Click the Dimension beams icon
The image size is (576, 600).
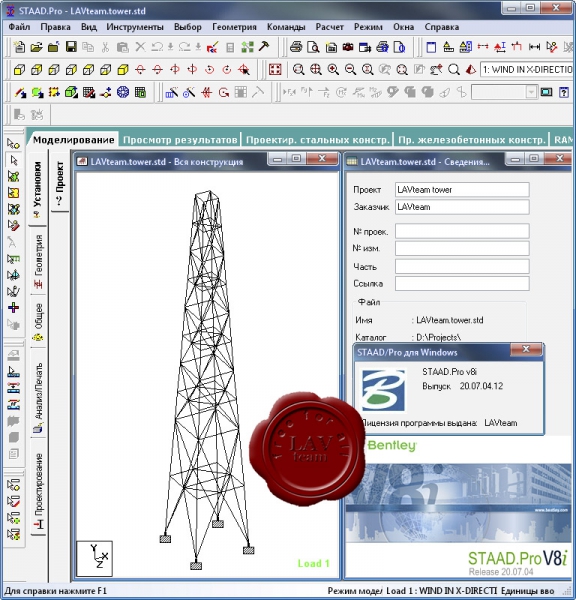pyautogui.click(x=534, y=47)
